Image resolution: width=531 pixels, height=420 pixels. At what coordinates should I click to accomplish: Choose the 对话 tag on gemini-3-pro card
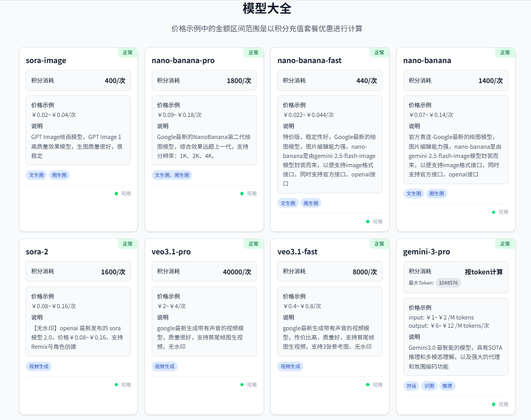(411, 386)
